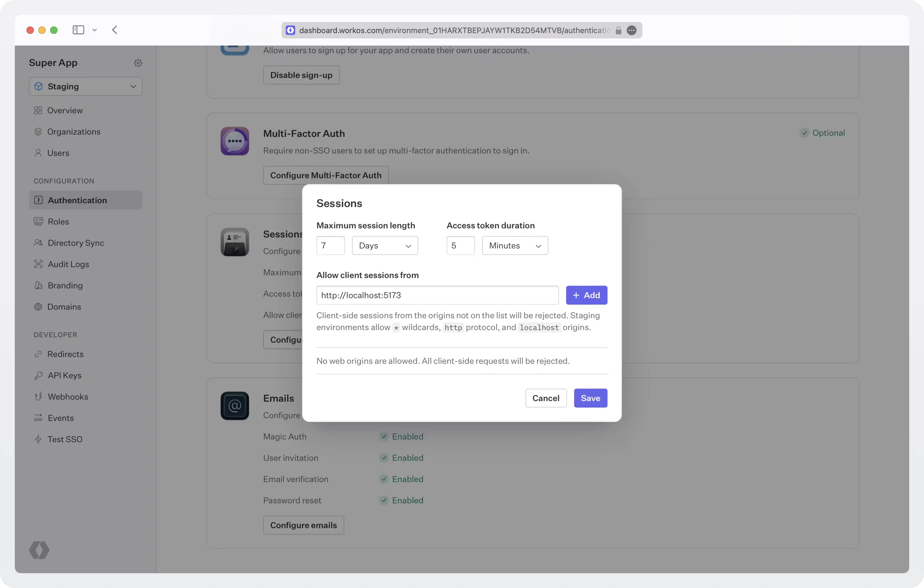The width and height of the screenshot is (924, 588).
Task: Click the Audit Logs icon
Action: (x=38, y=264)
